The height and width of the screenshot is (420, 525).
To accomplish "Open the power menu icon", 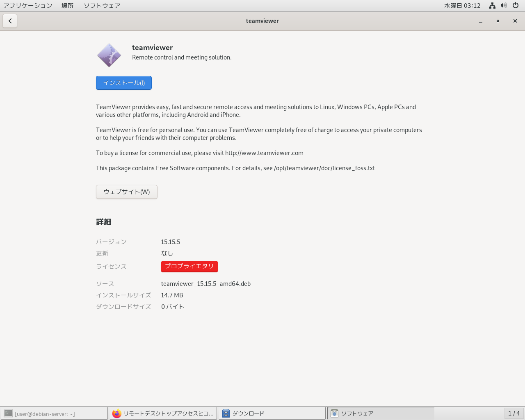I will click(x=516, y=6).
